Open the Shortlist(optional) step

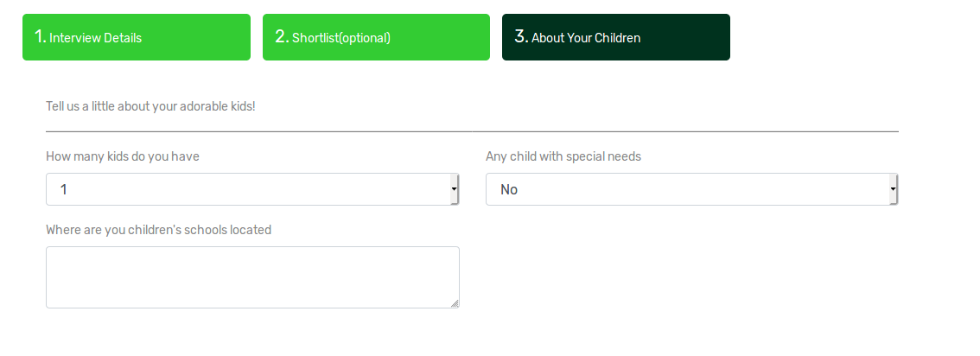tap(376, 37)
